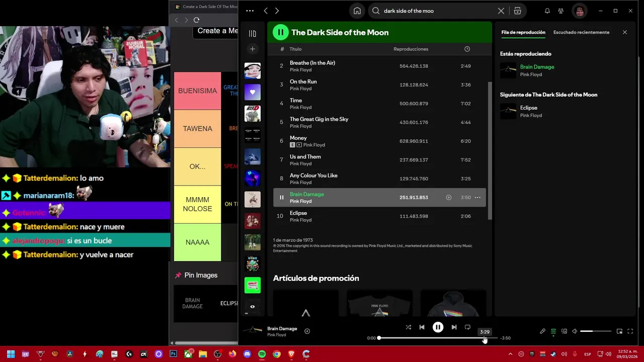Open the notifications bell icon
This screenshot has width=644, height=362.
click(547, 11)
